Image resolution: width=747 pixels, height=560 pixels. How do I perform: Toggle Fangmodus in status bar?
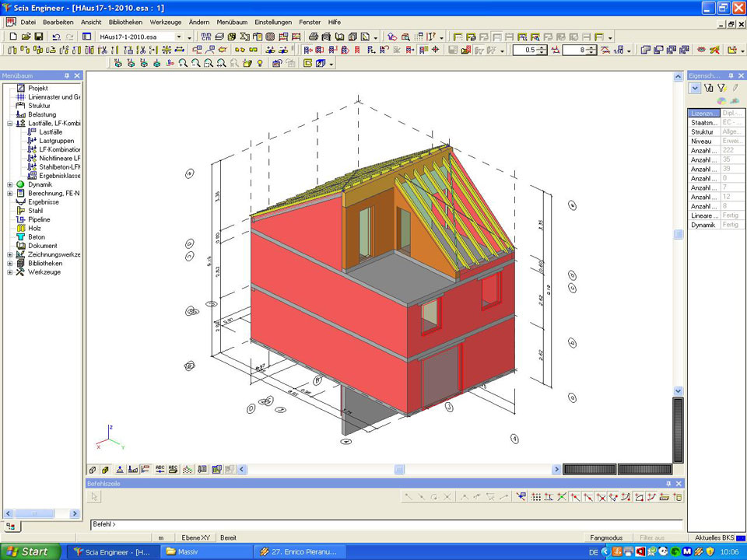point(606,537)
